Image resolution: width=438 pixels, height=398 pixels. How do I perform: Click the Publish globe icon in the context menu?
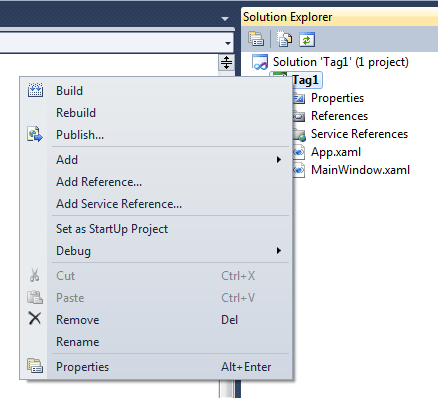35,134
